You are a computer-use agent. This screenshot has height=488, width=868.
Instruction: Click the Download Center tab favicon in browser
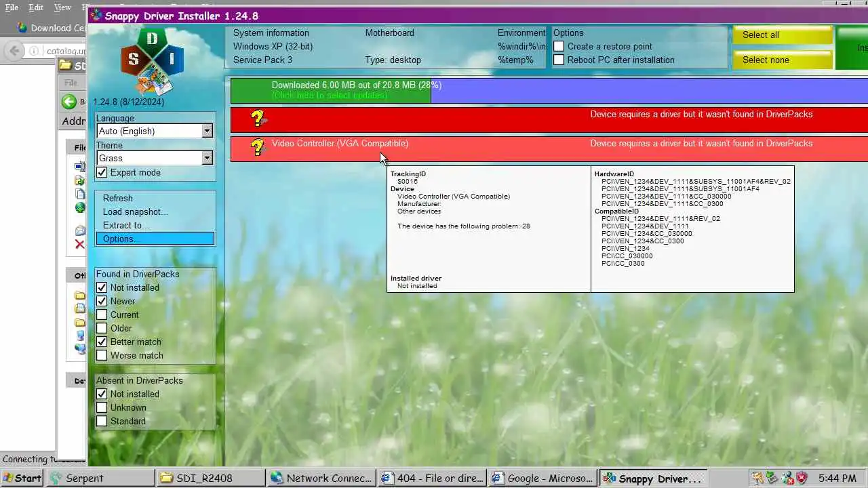point(22,28)
